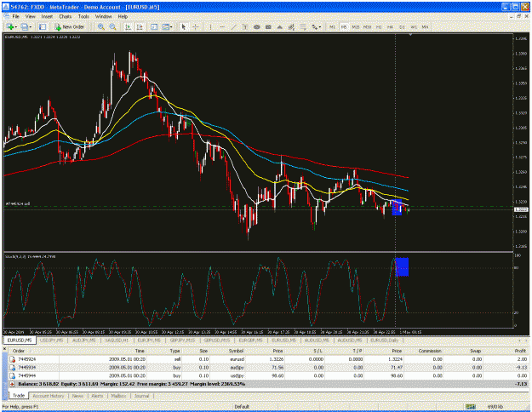Select order 7445924 sell row icon

[13, 359]
